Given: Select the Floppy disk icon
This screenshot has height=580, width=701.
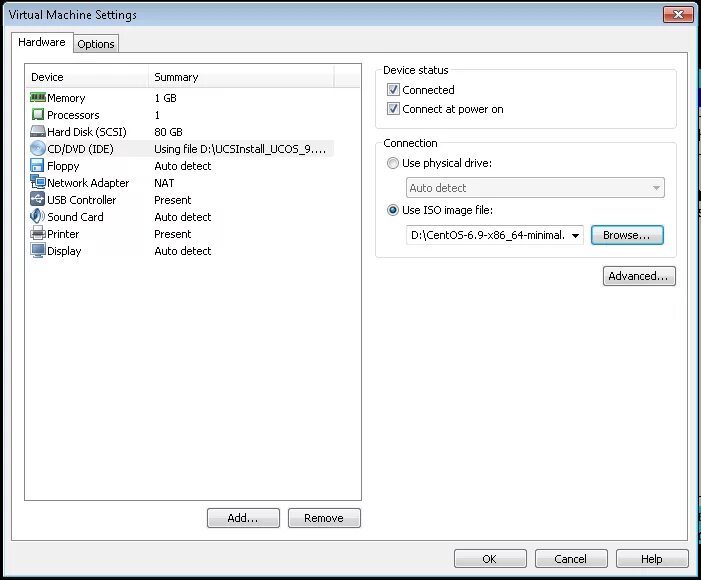Looking at the screenshot, I should (37, 165).
